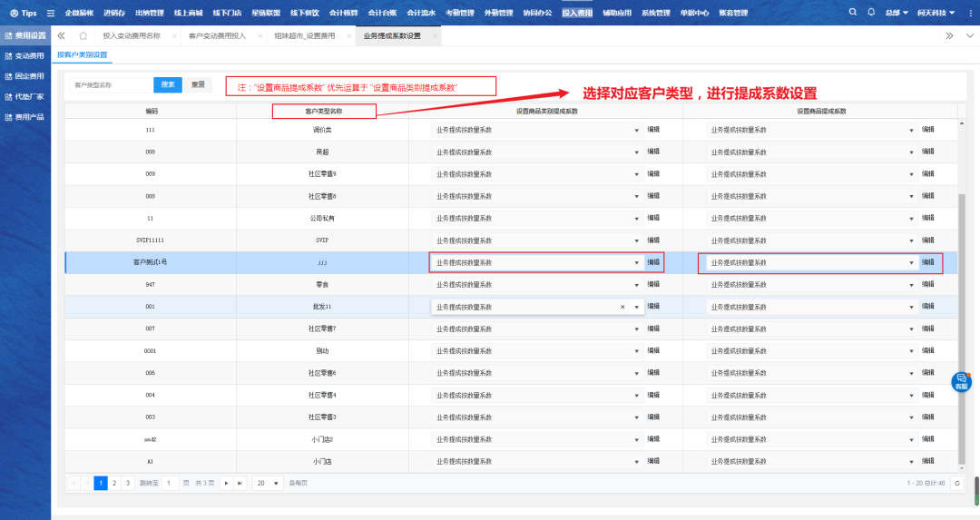Click 编辑 link in the SVIP row
This screenshot has width=980, height=520.
click(653, 240)
